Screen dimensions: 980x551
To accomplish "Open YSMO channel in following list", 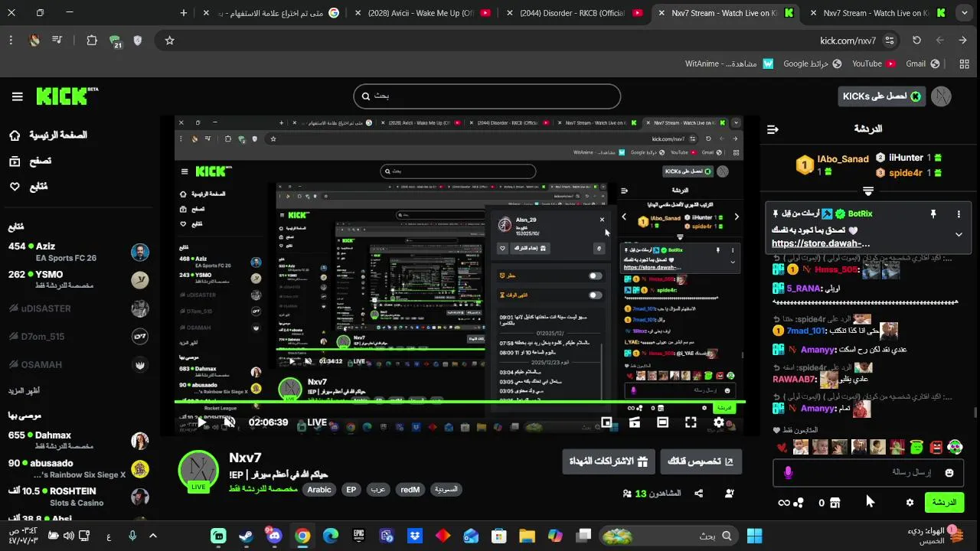I will coord(79,279).
